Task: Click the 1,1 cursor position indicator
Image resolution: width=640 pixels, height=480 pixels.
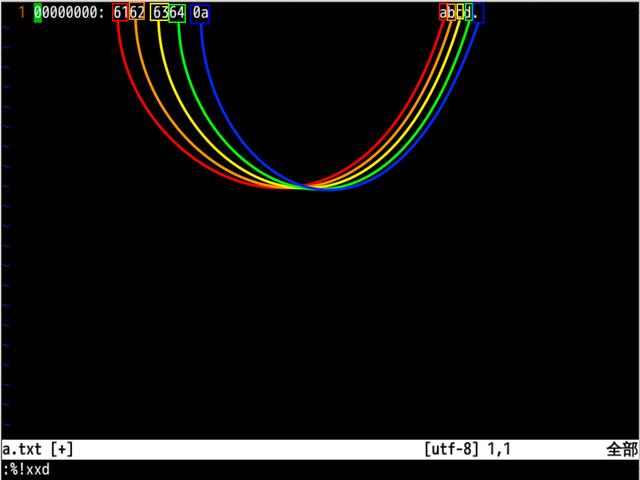Action: 499,449
